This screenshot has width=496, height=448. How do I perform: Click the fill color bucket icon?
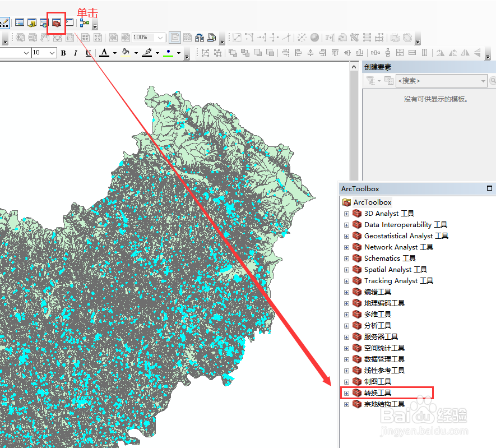point(126,53)
